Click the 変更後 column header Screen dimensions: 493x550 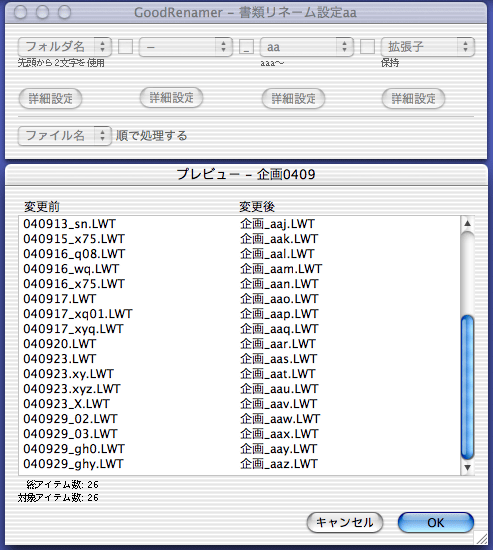(x=257, y=207)
